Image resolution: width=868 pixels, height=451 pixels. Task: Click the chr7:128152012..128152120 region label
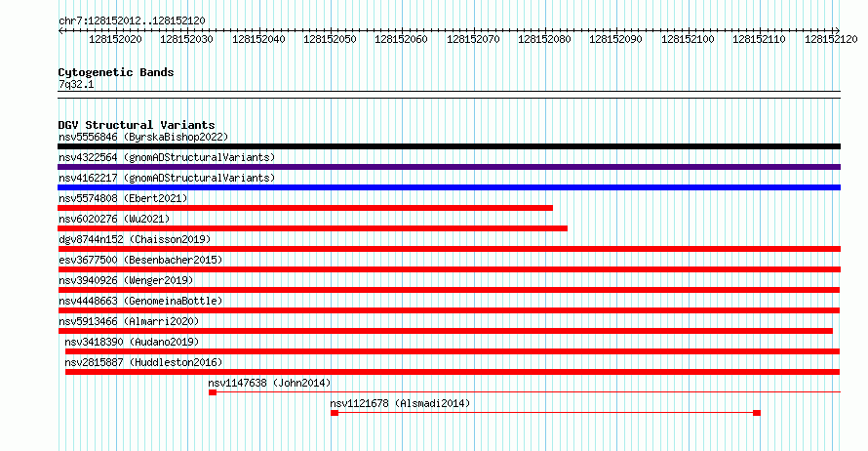(x=132, y=20)
